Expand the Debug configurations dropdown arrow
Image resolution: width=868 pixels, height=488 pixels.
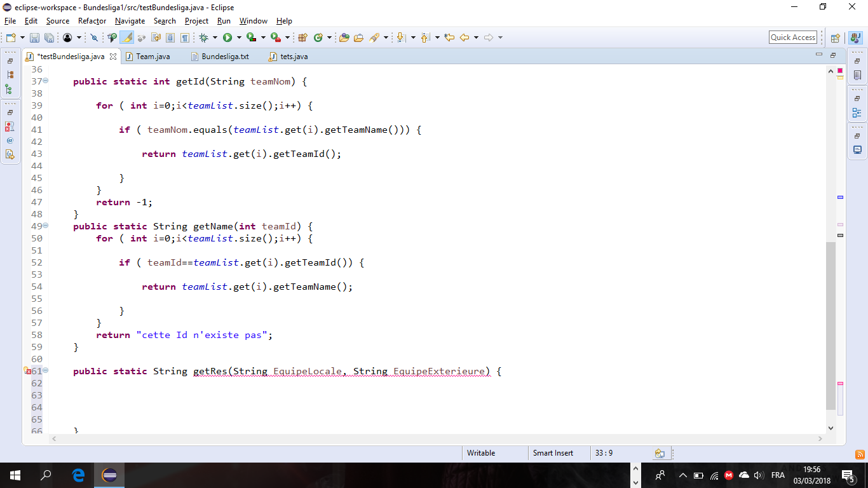coord(215,37)
